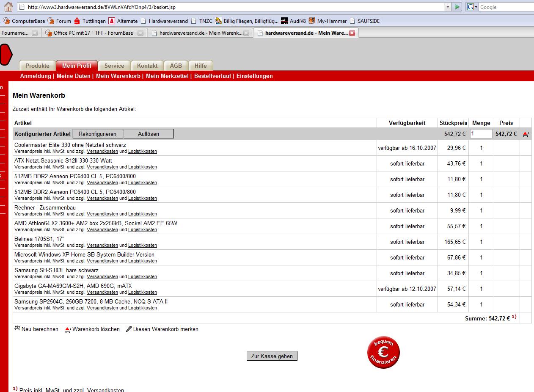Open the Google search engine selector
Image resolution: width=534 pixels, height=392 pixels.
coord(472,7)
